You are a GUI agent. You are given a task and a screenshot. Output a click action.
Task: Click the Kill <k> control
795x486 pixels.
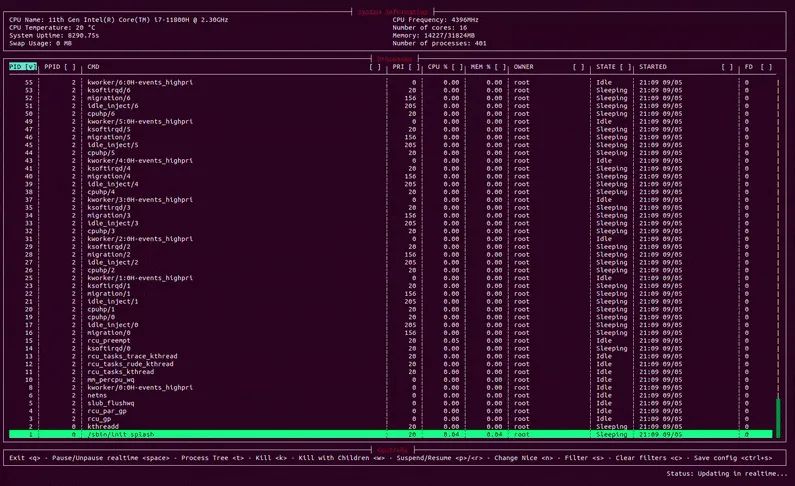click(x=271, y=458)
